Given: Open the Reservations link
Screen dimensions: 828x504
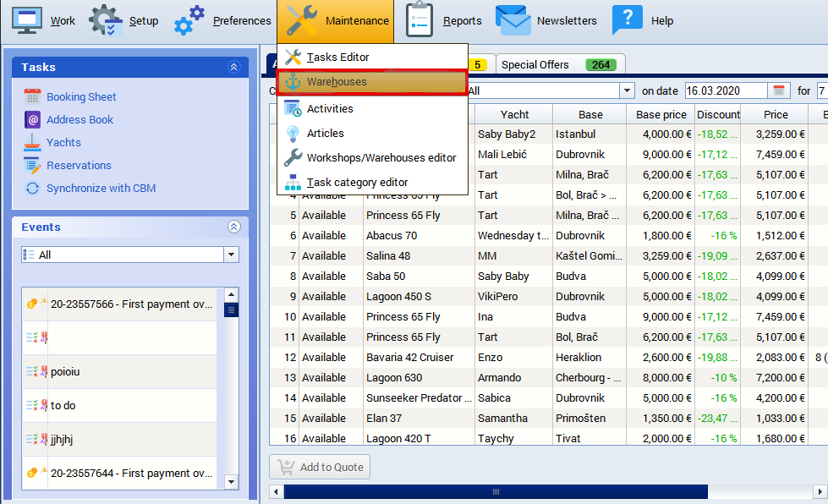Looking at the screenshot, I should 79,165.
